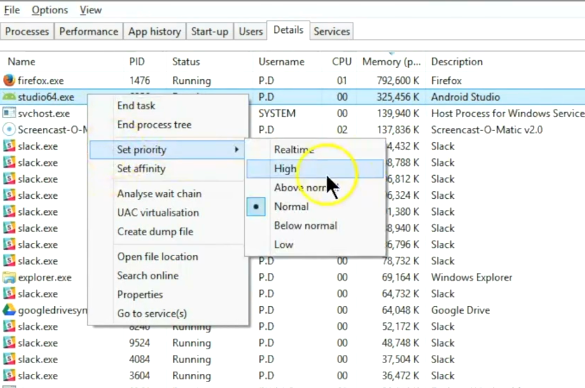This screenshot has height=388, width=585.
Task: Switch to the Services tab
Action: tap(332, 31)
